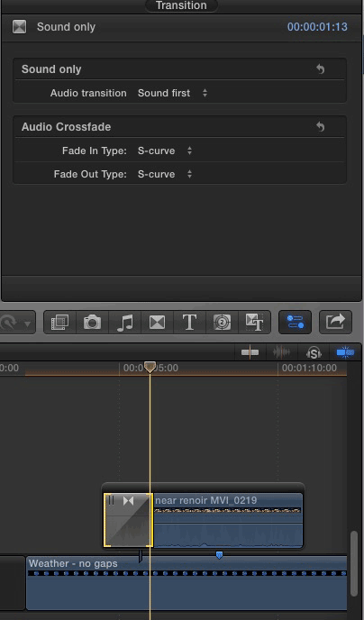Open the Photos browser camera icon
Image resolution: width=364 pixels, height=620 pixels.
[92, 323]
